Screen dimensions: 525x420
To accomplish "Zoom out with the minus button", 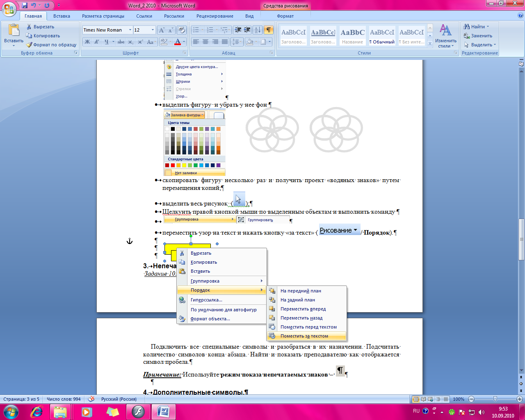I will [x=471, y=399].
